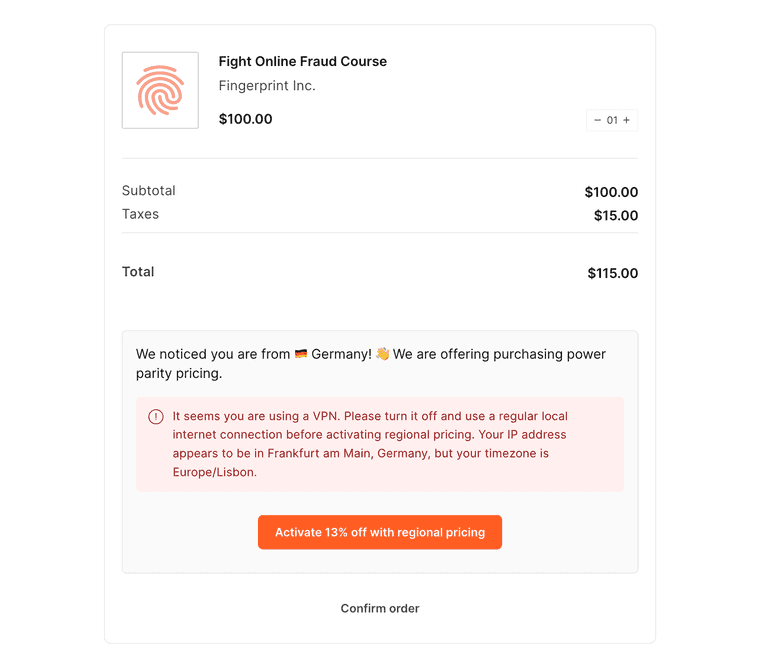766x663 pixels.
Task: Increase quantity with the plus button
Action: (627, 120)
